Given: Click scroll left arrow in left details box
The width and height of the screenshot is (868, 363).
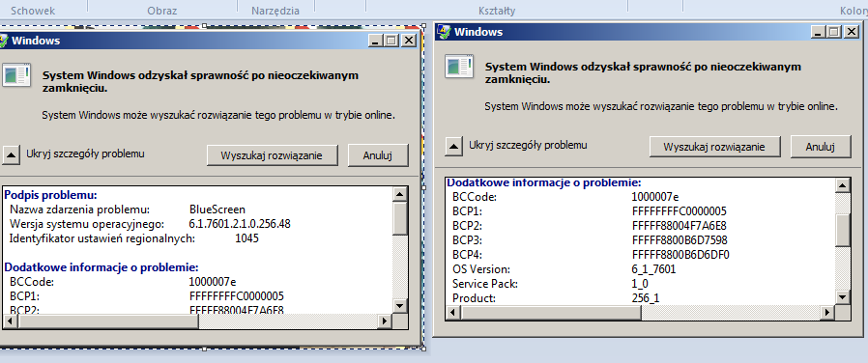Looking at the screenshot, I should pyautogui.click(x=10, y=321).
